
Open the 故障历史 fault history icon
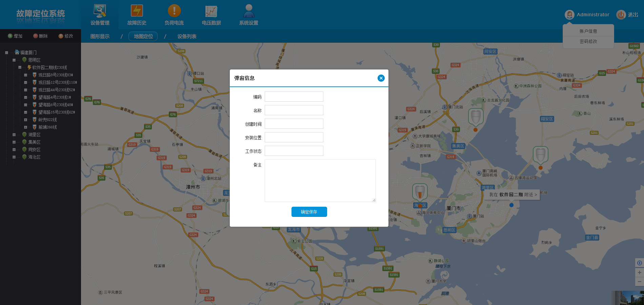tap(137, 11)
